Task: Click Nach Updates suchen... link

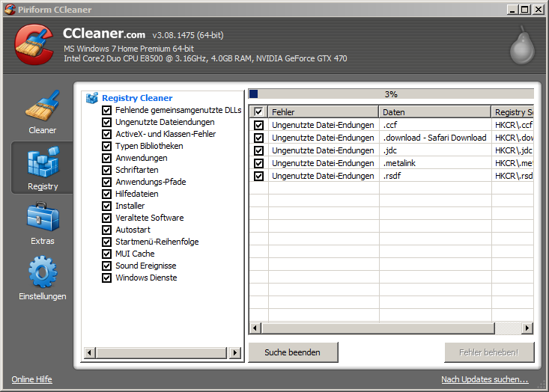Action: [x=485, y=379]
